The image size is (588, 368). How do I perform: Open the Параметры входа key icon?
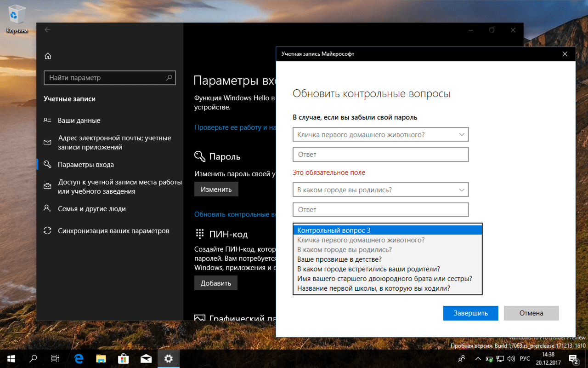(x=48, y=164)
